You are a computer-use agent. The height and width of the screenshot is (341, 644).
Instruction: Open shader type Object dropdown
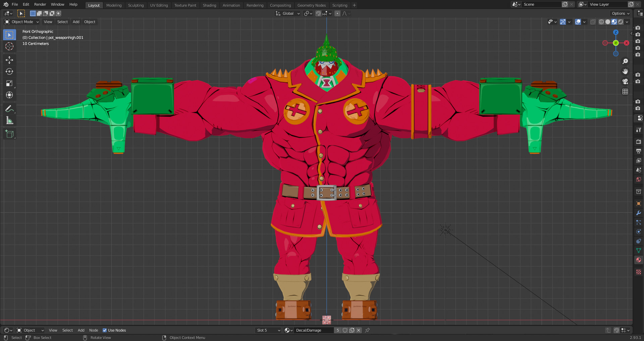click(30, 330)
